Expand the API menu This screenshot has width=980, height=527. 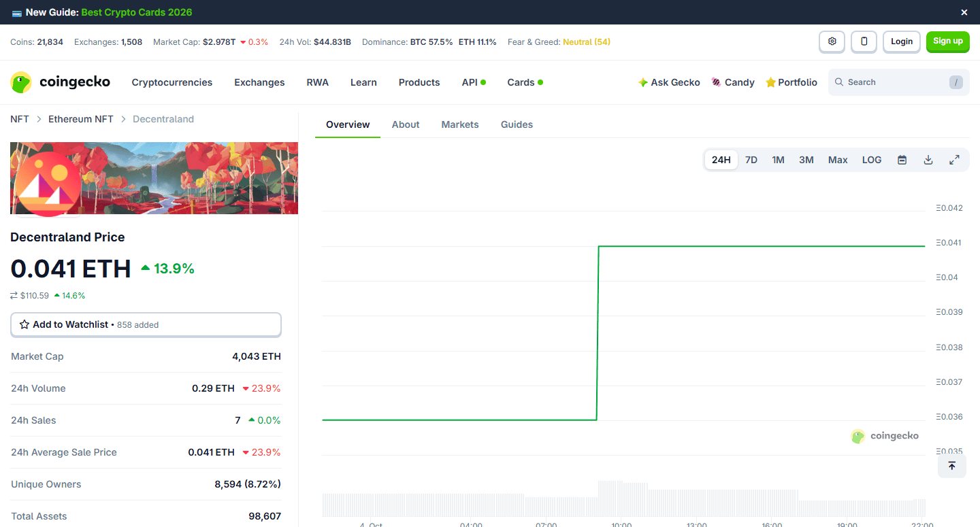(x=474, y=82)
